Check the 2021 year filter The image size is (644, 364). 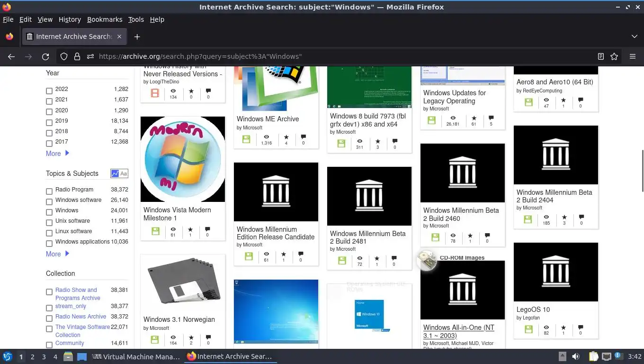pyautogui.click(x=49, y=101)
